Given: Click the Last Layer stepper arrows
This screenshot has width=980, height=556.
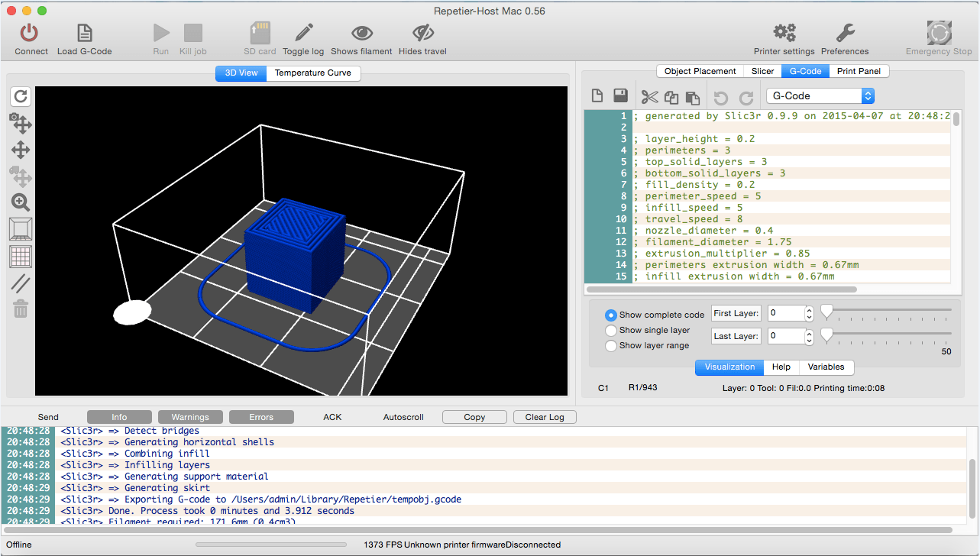Looking at the screenshot, I should (x=810, y=336).
